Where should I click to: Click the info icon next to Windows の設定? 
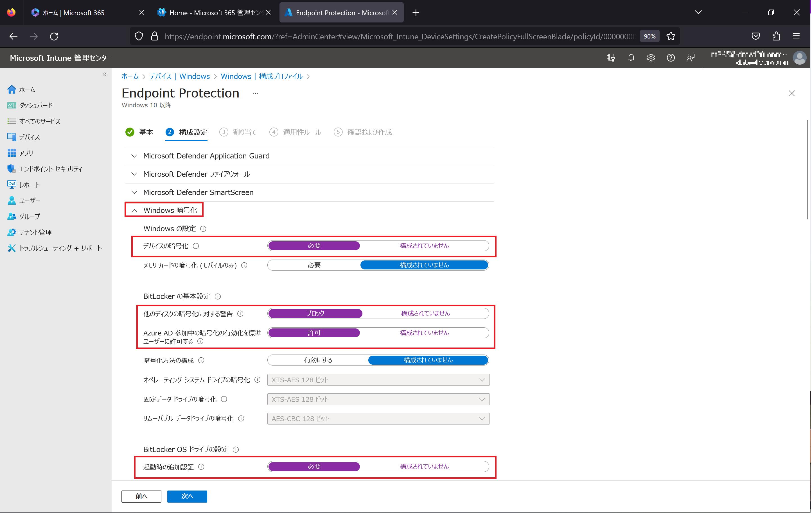(x=203, y=229)
